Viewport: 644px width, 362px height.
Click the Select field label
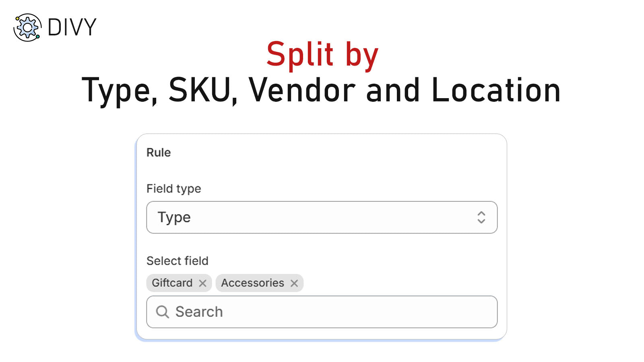tap(178, 261)
